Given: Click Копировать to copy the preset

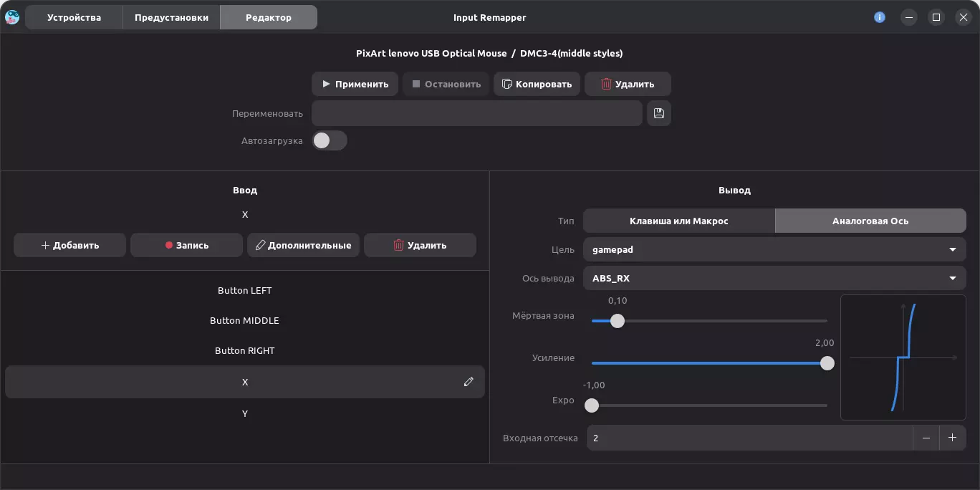Looking at the screenshot, I should coord(537,84).
